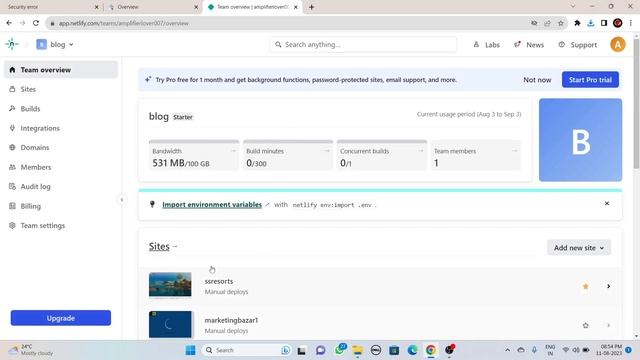Open a new browser tab
Image resolution: width=640 pixels, height=360 pixels.
tap(311, 7)
